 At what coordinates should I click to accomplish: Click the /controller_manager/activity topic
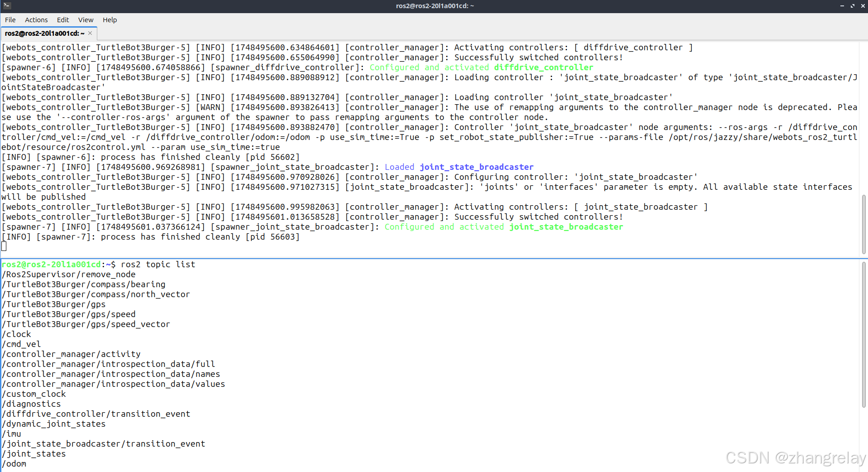[x=72, y=354]
